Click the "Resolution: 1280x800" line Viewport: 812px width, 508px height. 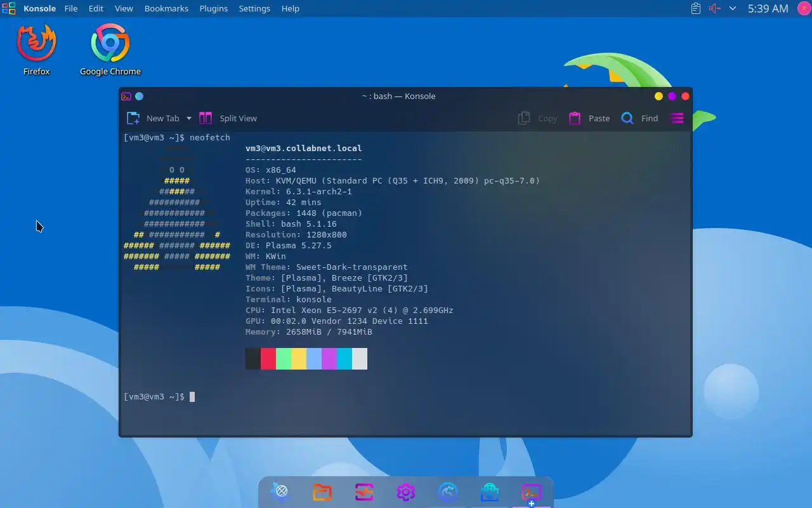(296, 235)
